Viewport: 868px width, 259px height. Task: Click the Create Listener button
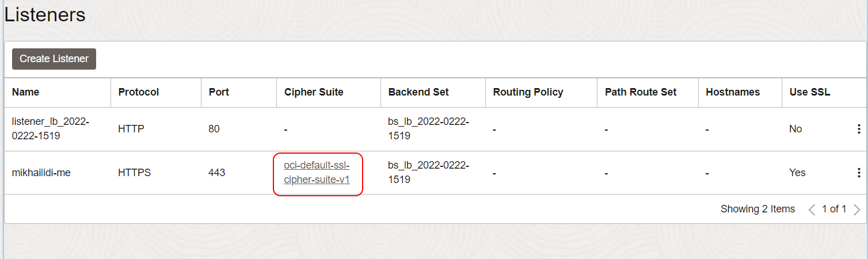click(x=54, y=59)
